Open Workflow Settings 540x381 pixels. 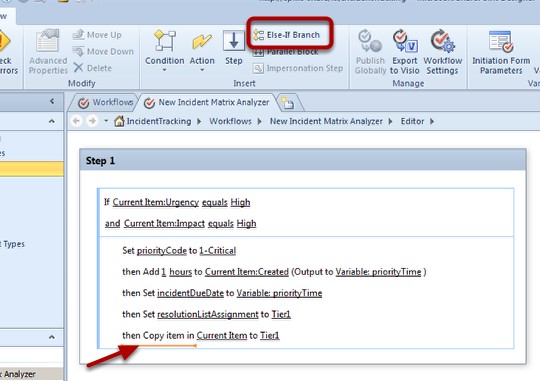click(443, 52)
